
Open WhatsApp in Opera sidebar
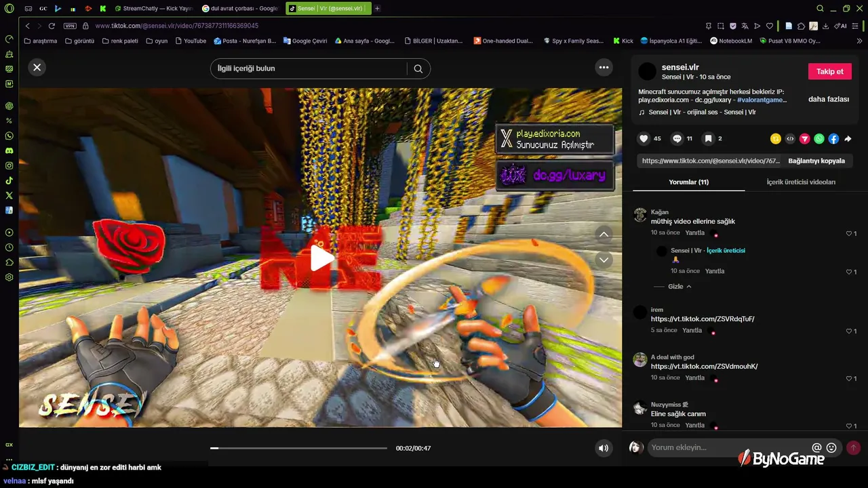click(x=9, y=136)
